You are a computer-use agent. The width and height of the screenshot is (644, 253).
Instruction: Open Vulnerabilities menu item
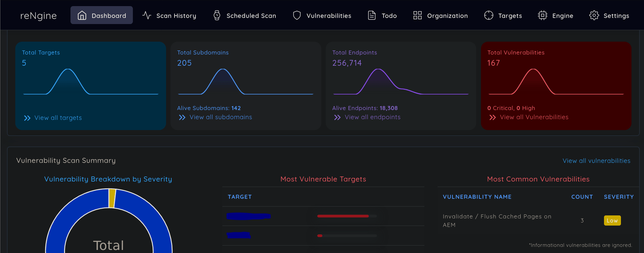pyautogui.click(x=322, y=15)
